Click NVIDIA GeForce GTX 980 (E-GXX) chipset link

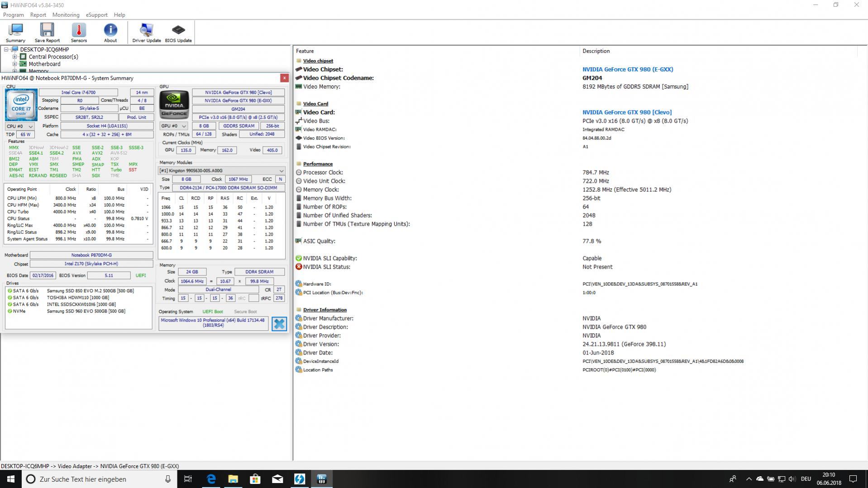tap(627, 69)
